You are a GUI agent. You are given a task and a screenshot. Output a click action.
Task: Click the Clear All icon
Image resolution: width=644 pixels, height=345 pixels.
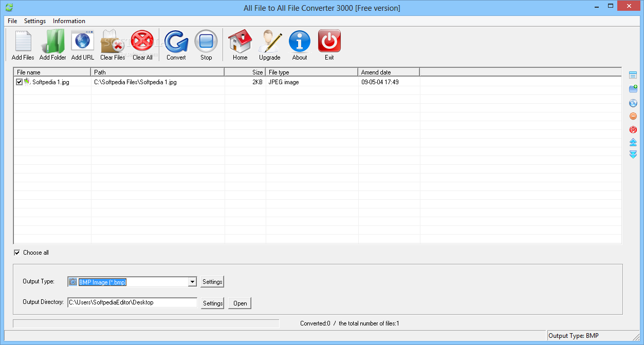click(x=142, y=41)
